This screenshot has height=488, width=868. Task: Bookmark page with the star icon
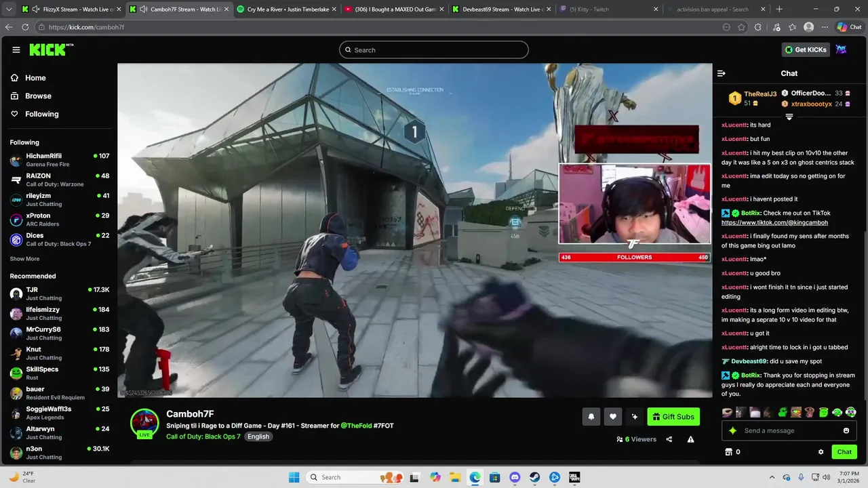[x=741, y=27]
